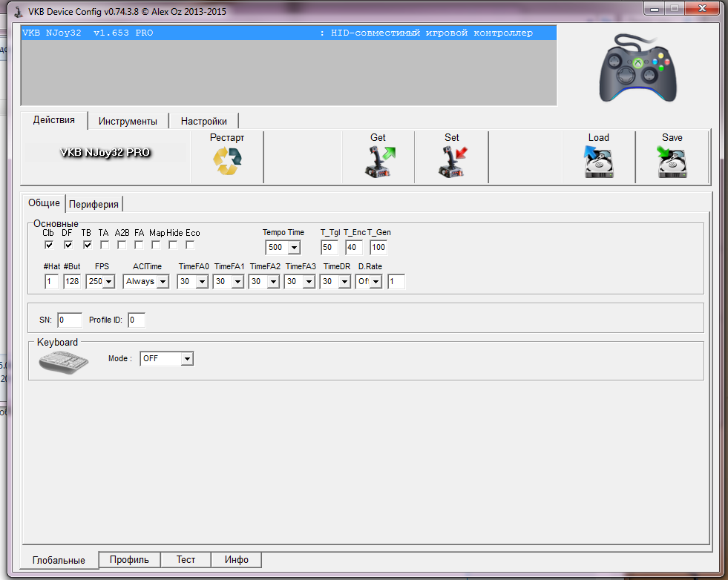Click the gamepad controller image
728x580 pixels.
(638, 67)
